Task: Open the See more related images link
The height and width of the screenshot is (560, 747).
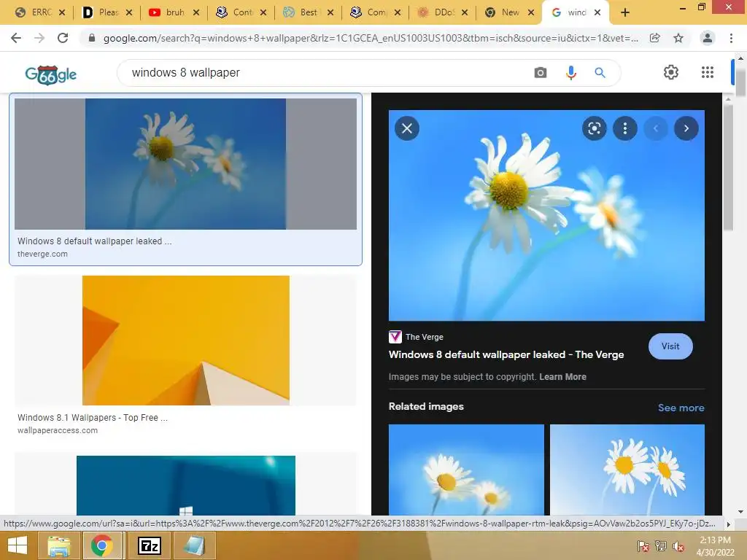Action: pyautogui.click(x=681, y=408)
